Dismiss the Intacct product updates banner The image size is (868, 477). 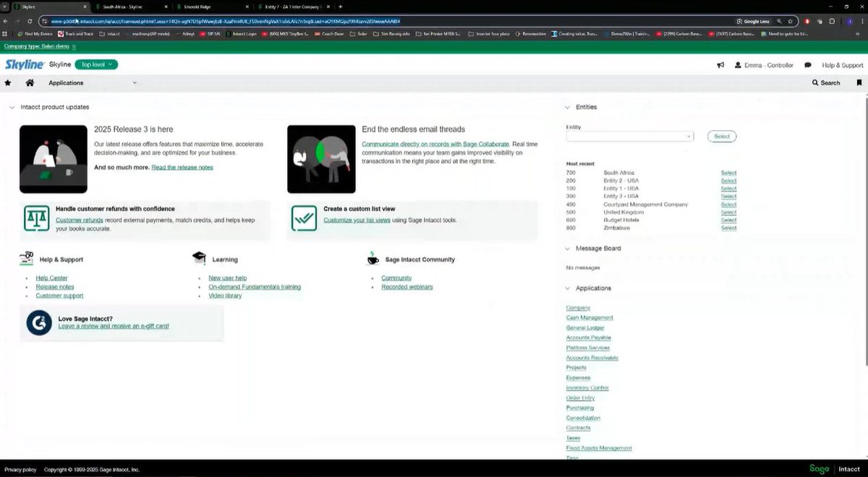point(12,106)
